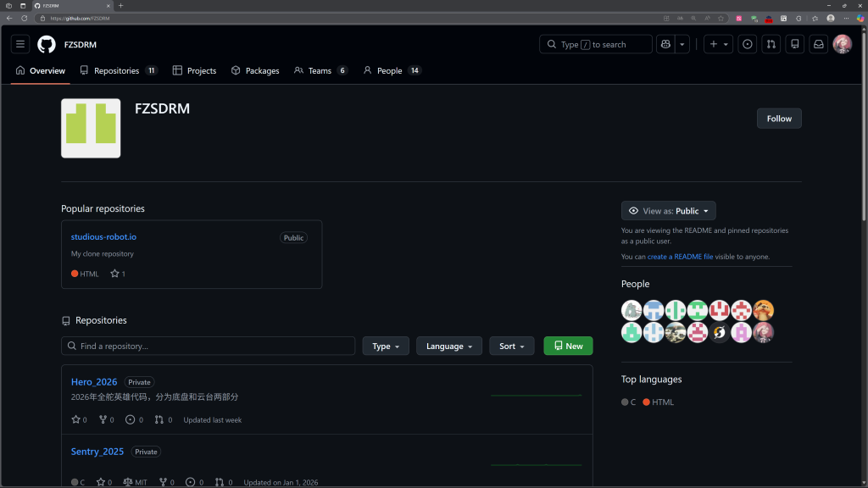Expand the Copilot dropdown arrow
Viewport: 868px width, 488px height.
tap(682, 44)
